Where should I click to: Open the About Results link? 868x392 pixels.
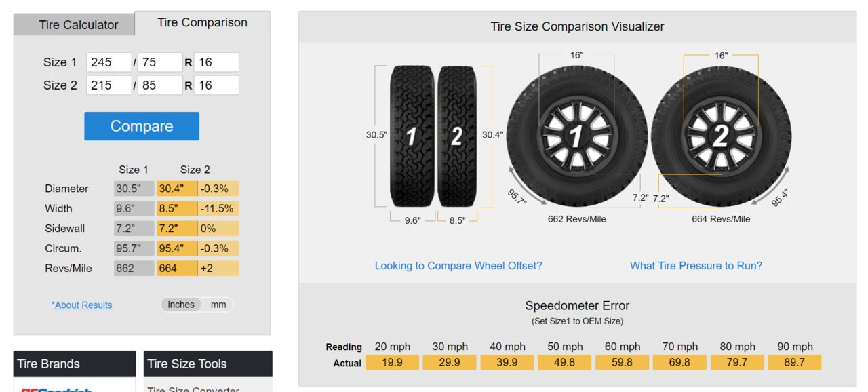click(x=82, y=305)
